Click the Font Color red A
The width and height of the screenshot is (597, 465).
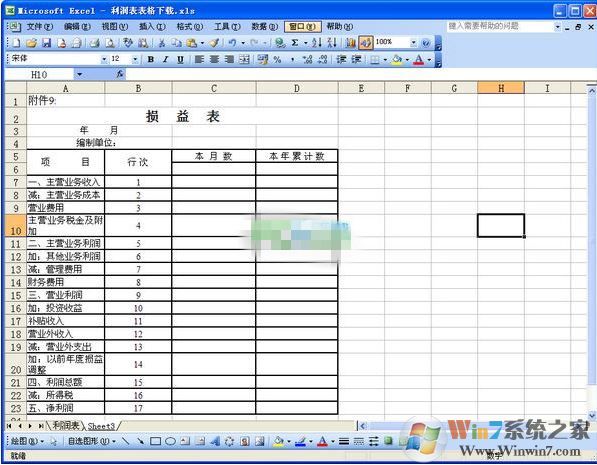(x=418, y=59)
